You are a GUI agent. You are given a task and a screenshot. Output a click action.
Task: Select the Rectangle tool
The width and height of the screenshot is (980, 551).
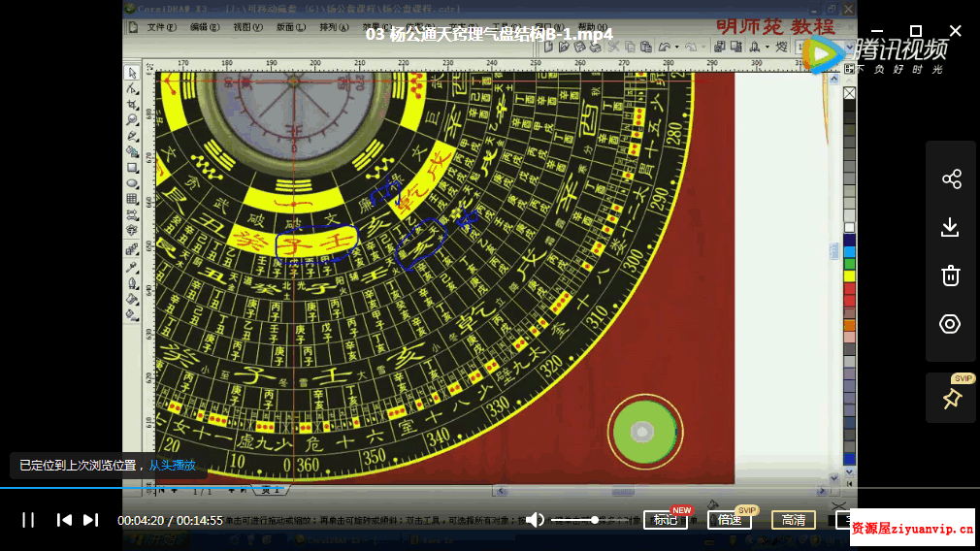point(132,168)
